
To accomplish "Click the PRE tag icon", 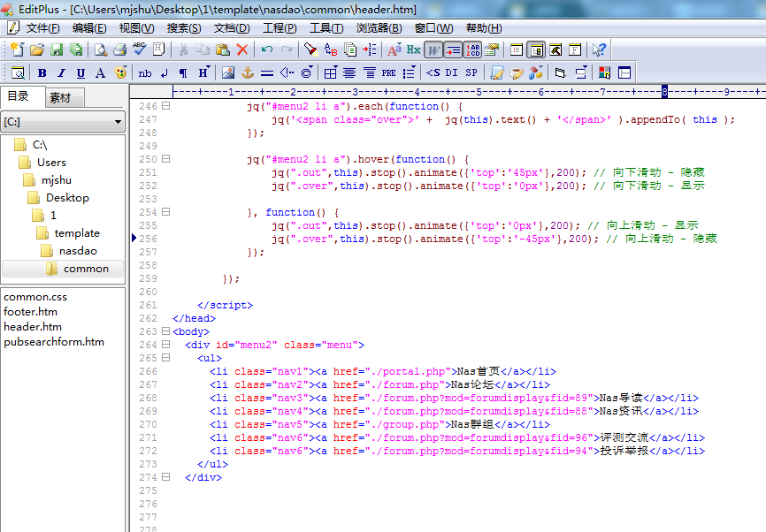I will pos(389,73).
